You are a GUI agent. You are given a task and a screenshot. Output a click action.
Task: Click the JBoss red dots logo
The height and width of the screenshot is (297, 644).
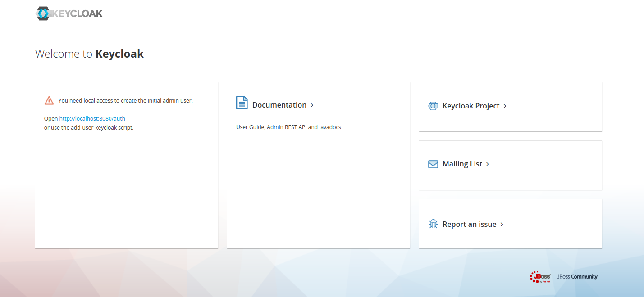540,277
